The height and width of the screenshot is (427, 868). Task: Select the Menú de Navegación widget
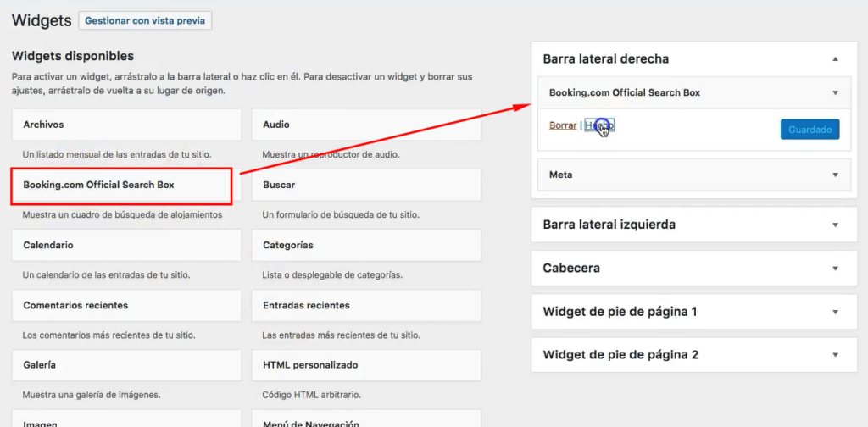point(366,419)
